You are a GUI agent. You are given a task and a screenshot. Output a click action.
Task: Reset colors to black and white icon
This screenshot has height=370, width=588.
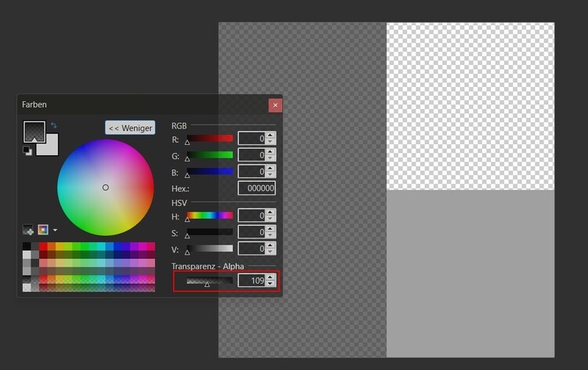[27, 151]
